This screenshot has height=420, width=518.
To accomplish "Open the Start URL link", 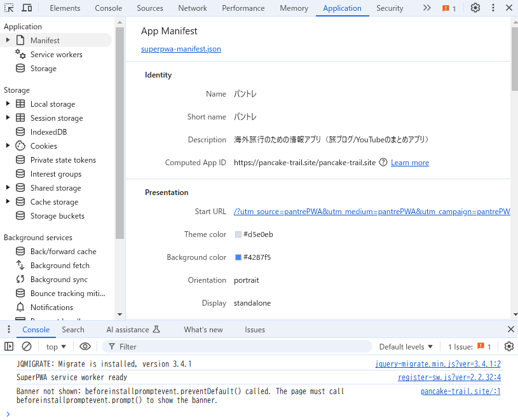I will [372, 212].
